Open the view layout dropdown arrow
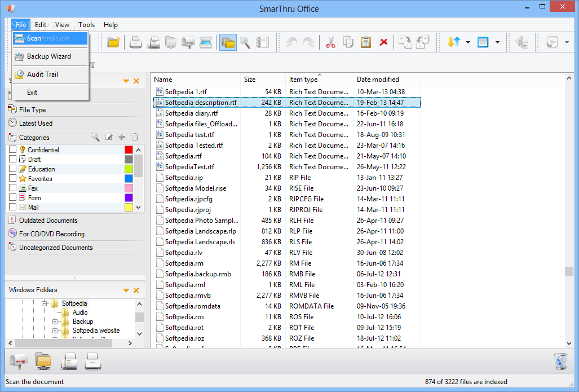Screen dimensions: 579x392 pyautogui.click(x=497, y=42)
